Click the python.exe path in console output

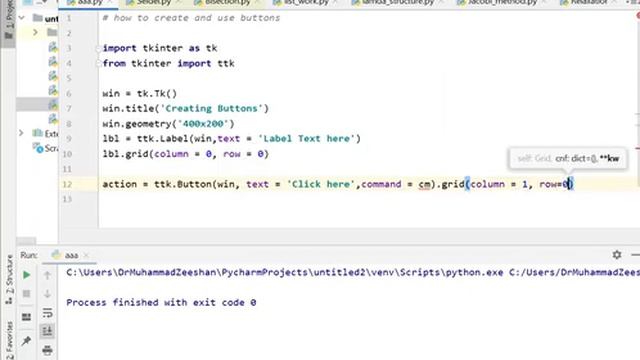tap(285, 272)
